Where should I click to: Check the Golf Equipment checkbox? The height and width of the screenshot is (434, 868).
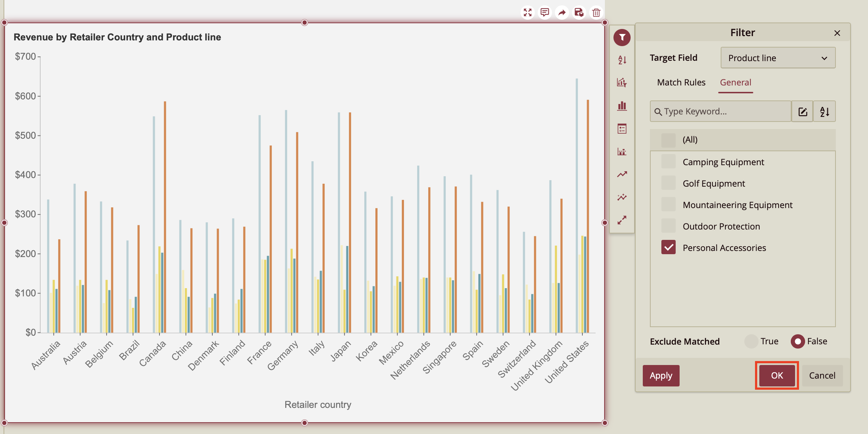668,183
